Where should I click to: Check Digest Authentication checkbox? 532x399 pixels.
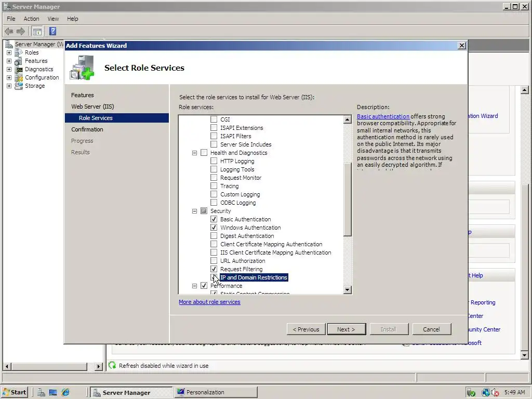[x=214, y=236]
